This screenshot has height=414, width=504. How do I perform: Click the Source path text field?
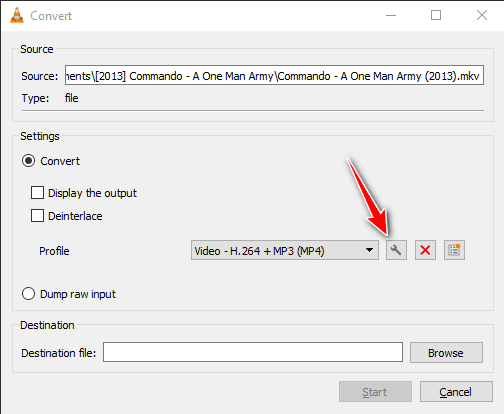pyautogui.click(x=274, y=75)
